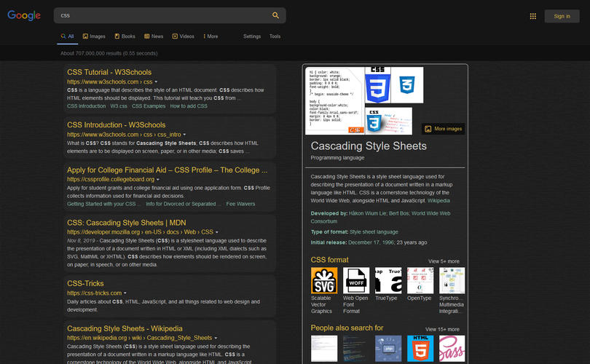Select the Web Open Font Format icon
This screenshot has width=590, height=364.
tap(356, 280)
